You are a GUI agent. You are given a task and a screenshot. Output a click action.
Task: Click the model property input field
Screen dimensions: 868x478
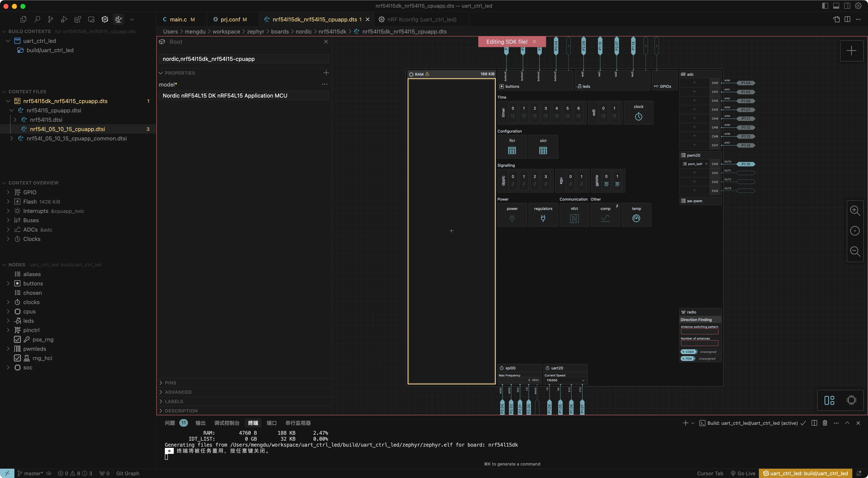click(x=244, y=96)
